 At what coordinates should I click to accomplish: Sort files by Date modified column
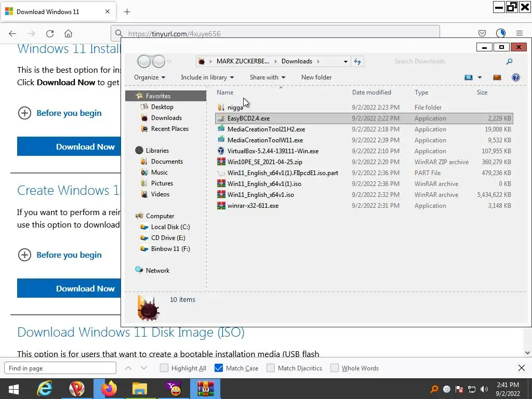point(371,92)
